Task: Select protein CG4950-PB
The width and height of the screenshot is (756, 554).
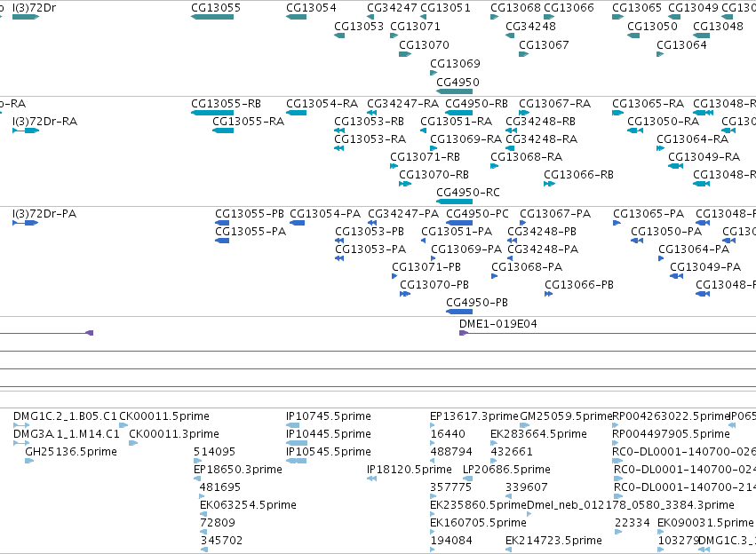Action: click(477, 303)
